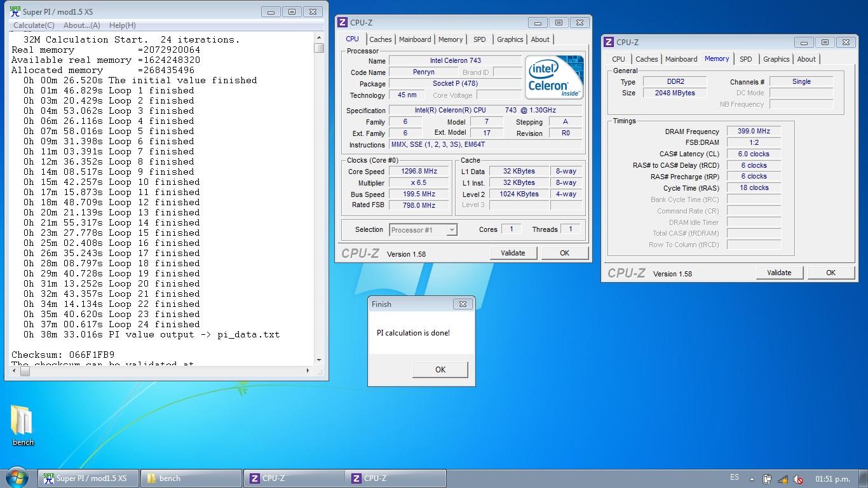Switch to Memory tab in the CPU window
The image size is (868, 488).
(451, 39)
